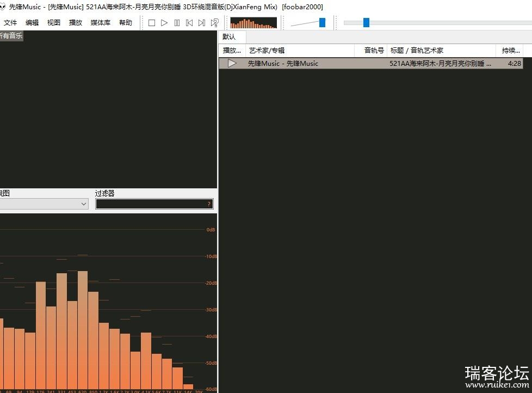532x393 pixels.
Task: Open the 视图 menu
Action: coord(54,23)
